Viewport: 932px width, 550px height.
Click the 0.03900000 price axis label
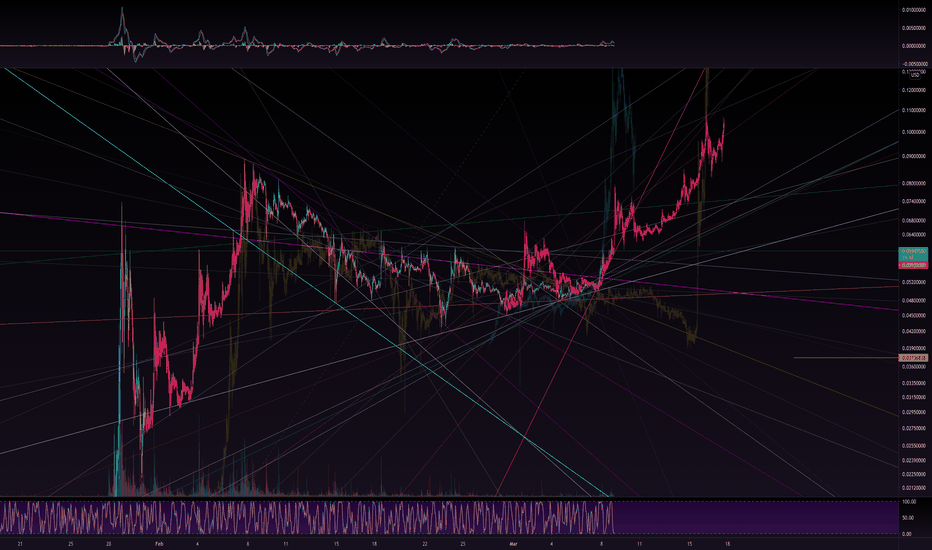coord(914,348)
